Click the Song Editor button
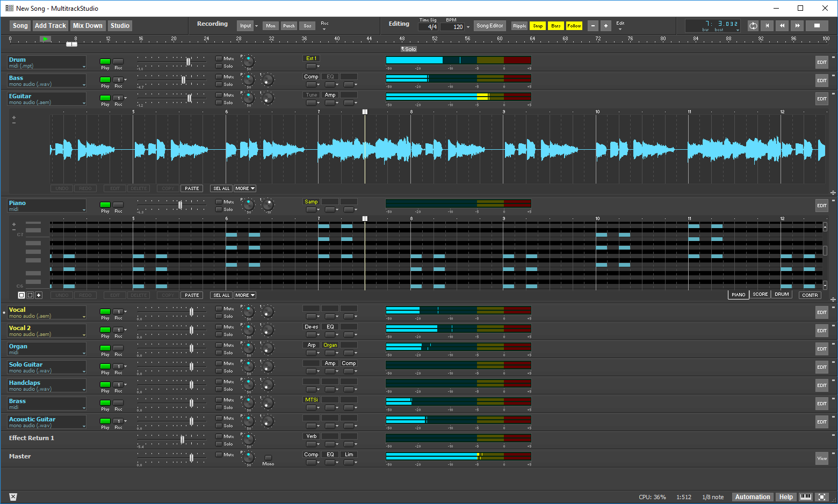 coord(489,26)
